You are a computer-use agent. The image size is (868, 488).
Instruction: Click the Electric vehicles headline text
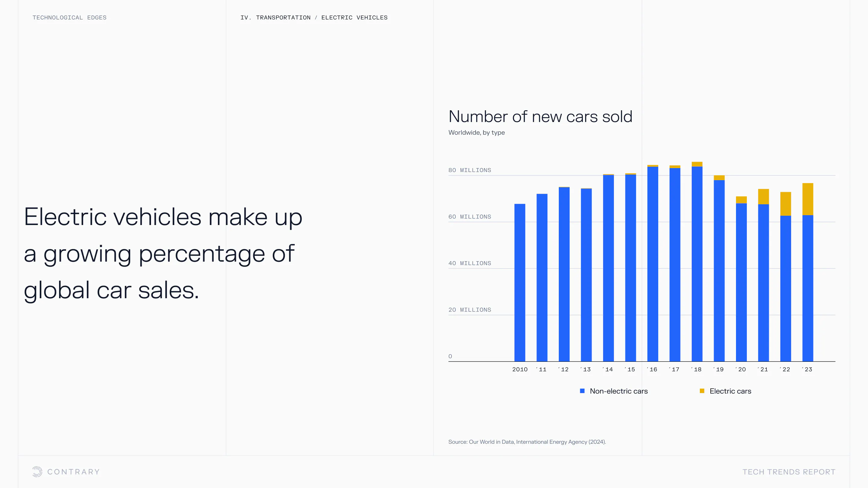click(x=163, y=253)
